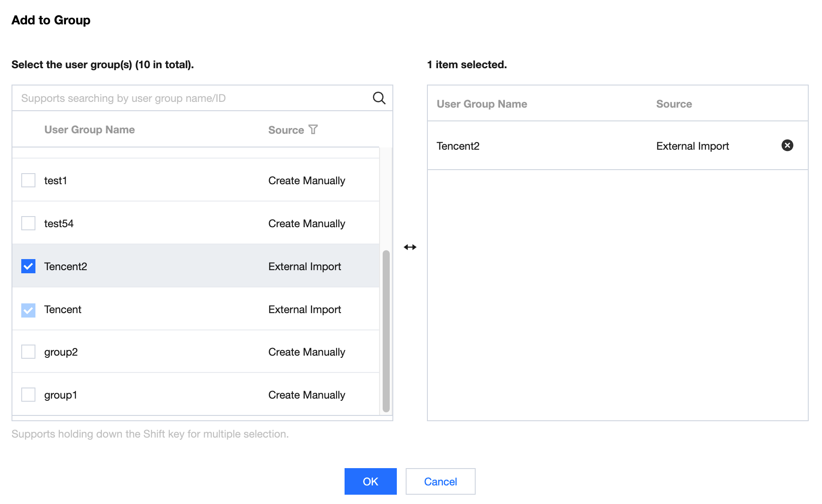Uncheck the Tencent2 group checkbox
822x504 pixels.
pyautogui.click(x=28, y=266)
